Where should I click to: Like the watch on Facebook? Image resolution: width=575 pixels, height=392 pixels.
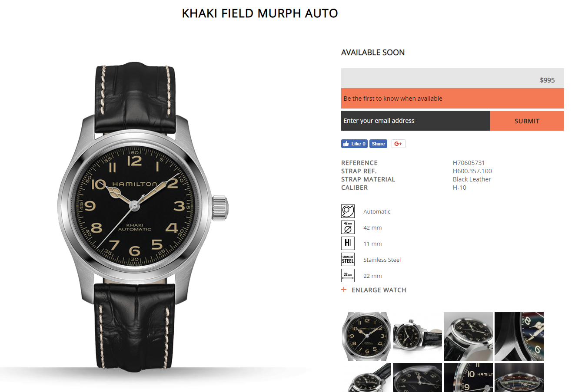(x=355, y=144)
